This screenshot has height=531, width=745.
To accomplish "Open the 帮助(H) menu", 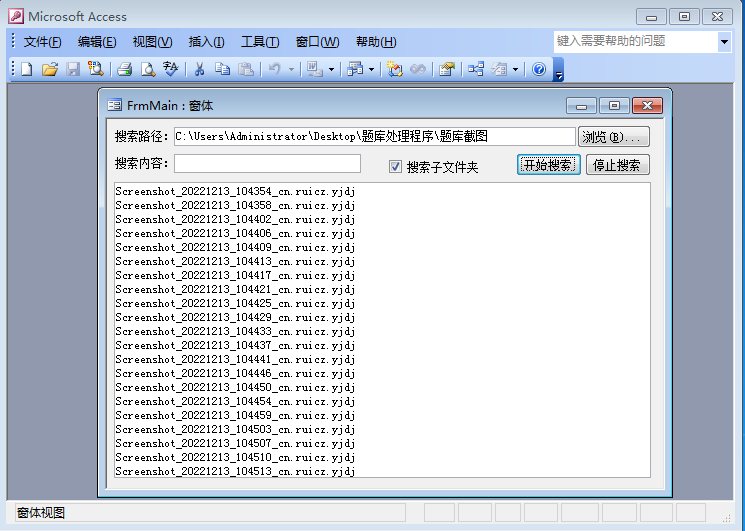I will coord(376,42).
